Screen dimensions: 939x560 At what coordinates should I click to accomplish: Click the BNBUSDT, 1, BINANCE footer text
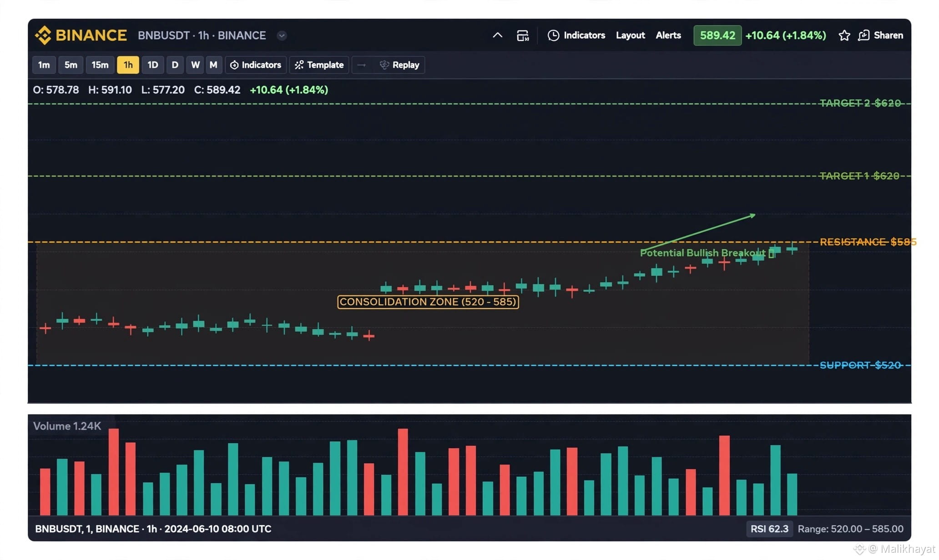pos(153,529)
